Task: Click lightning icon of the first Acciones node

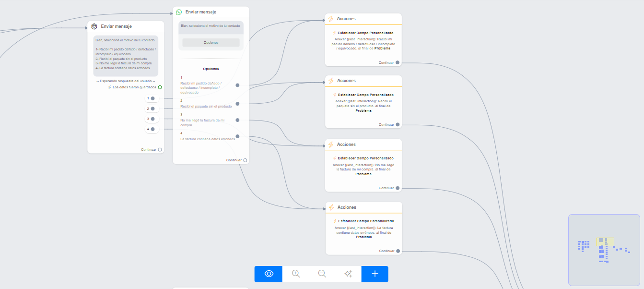Action: tap(331, 19)
